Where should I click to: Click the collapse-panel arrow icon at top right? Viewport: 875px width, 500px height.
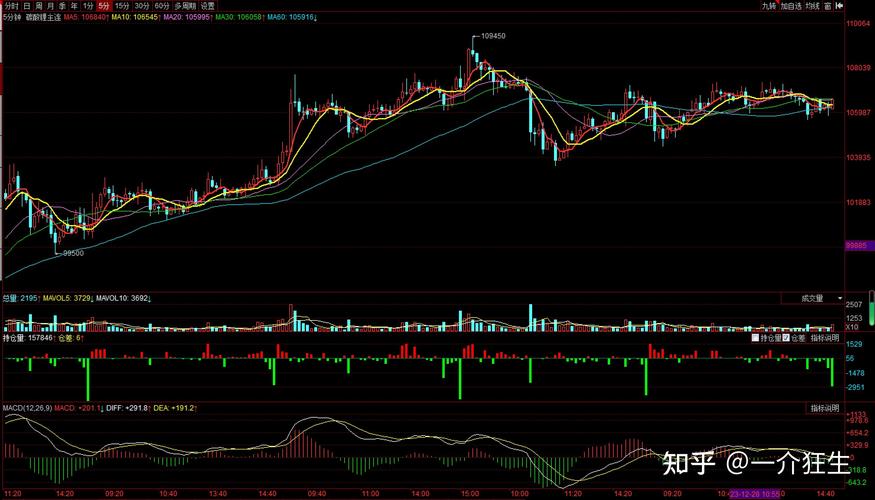tap(838, 6)
